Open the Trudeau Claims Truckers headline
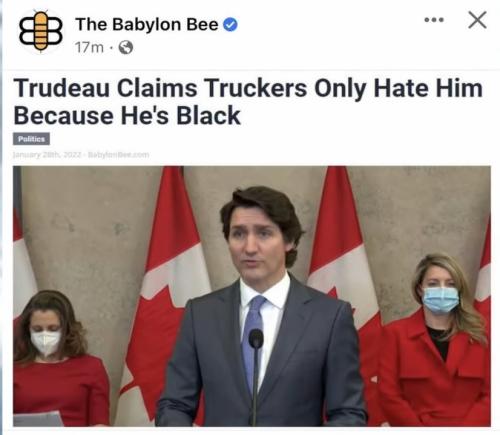The width and height of the screenshot is (500, 435). (248, 102)
